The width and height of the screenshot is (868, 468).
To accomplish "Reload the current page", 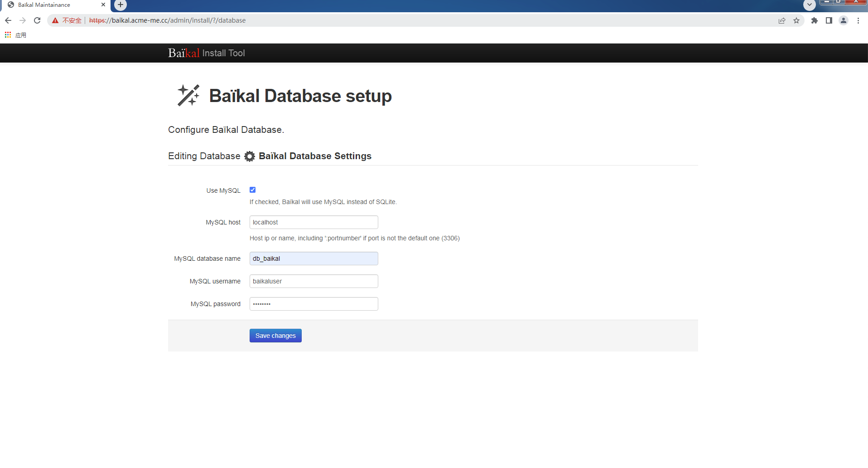I will point(37,20).
